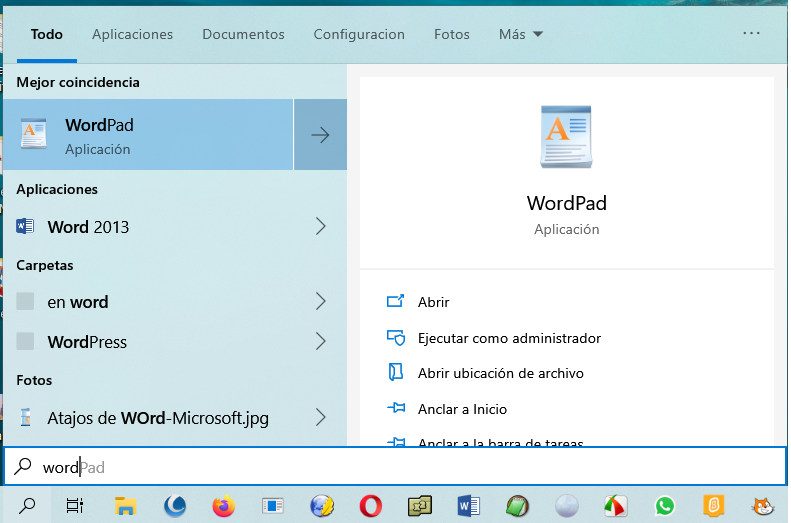
Task: Switch to the Aplicaciones tab
Action: pos(132,34)
